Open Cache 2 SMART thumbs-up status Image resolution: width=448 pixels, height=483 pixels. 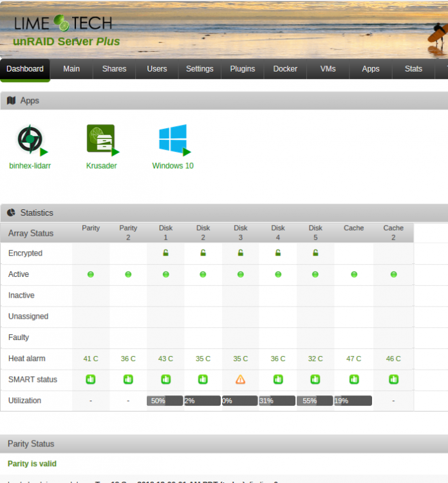393,379
